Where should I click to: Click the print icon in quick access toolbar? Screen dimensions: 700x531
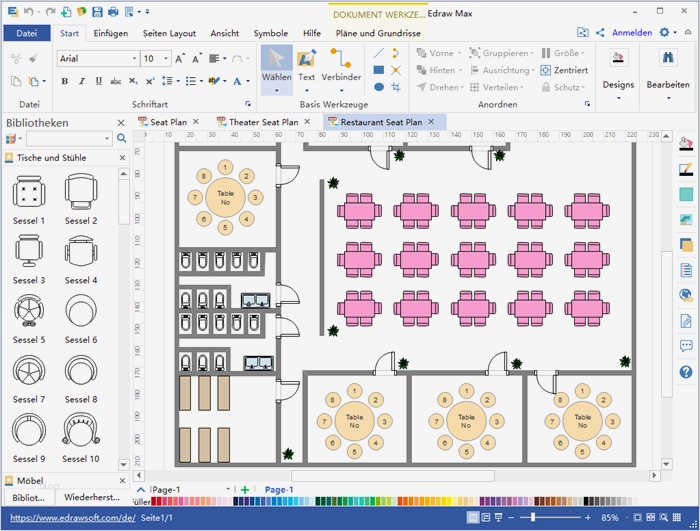(x=112, y=12)
